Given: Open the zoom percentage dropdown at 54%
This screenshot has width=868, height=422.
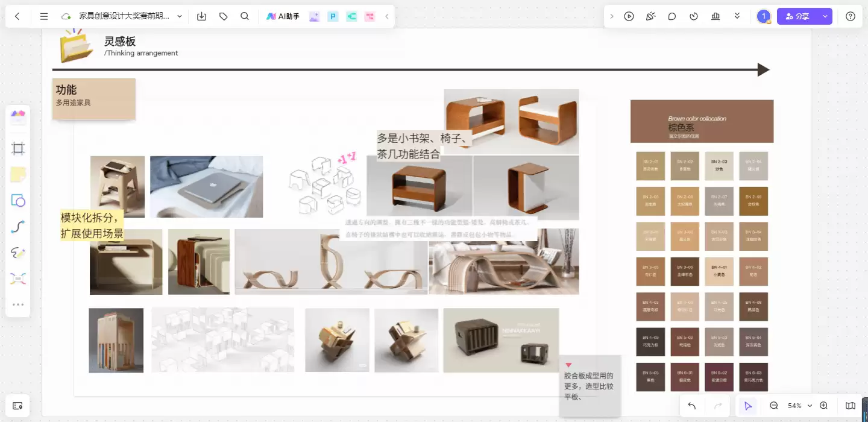Looking at the screenshot, I should pyautogui.click(x=800, y=406).
